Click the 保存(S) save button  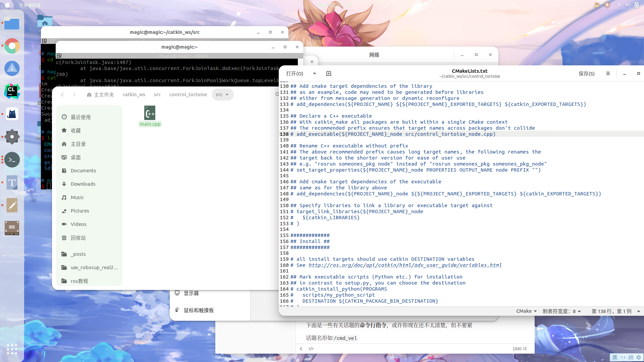point(586,73)
